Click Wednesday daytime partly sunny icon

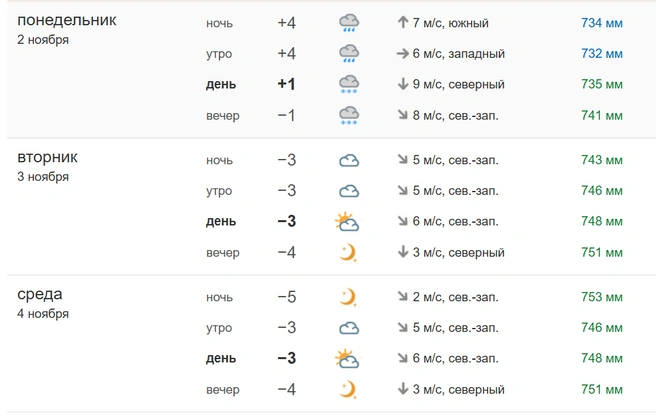click(x=347, y=358)
